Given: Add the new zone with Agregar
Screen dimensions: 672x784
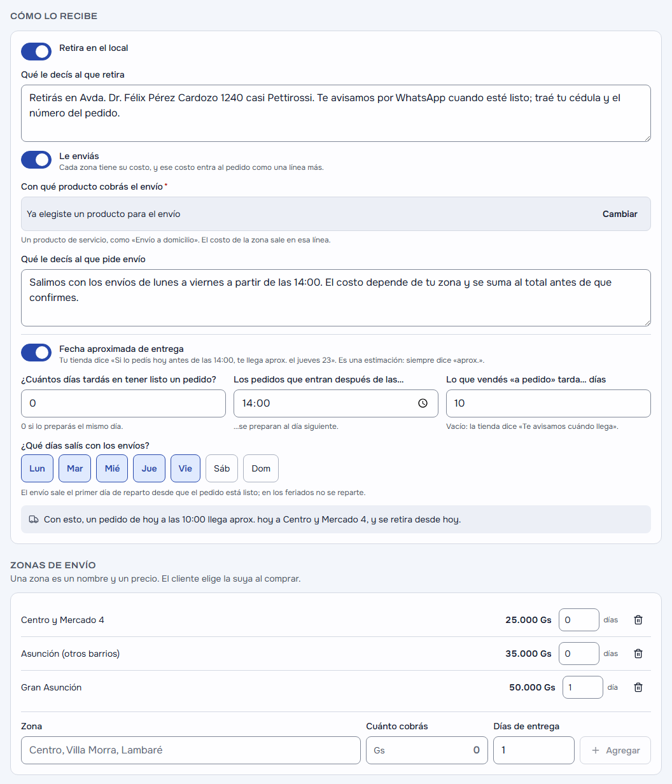Looking at the screenshot, I should (x=615, y=750).
